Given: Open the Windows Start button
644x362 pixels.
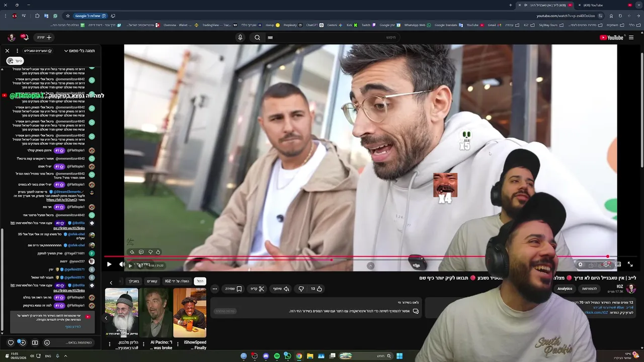Looking at the screenshot, I should (399, 356).
